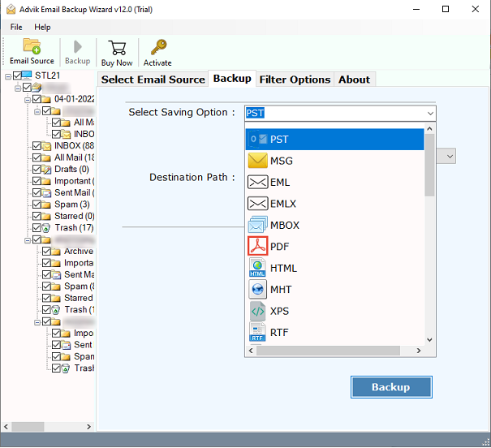This screenshot has width=491, height=448.
Task: Toggle the Drafts (0) checkbox
Action: point(37,170)
